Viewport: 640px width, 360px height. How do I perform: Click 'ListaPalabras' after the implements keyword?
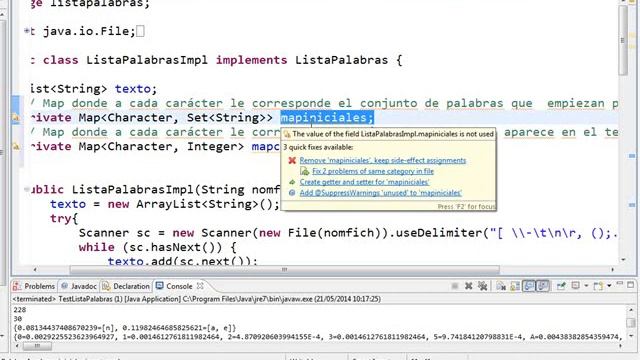tap(341, 60)
